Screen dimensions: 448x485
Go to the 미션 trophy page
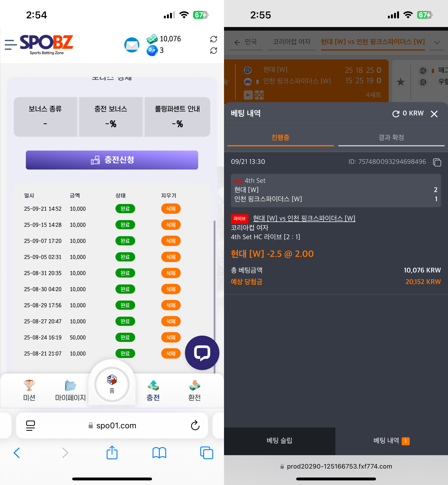29,390
